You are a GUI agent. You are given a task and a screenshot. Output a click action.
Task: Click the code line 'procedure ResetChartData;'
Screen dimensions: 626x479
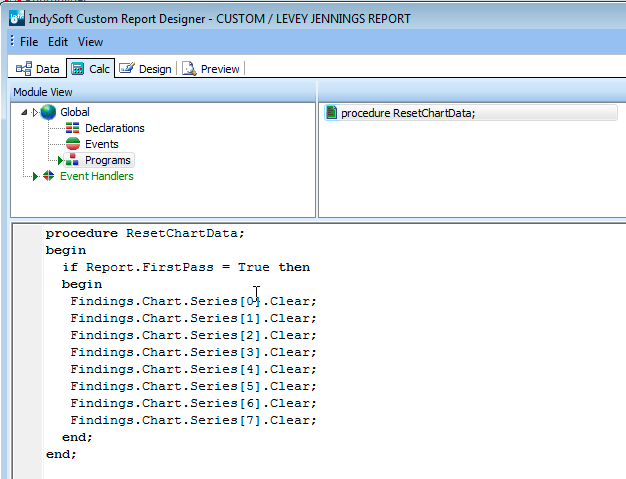coord(145,233)
